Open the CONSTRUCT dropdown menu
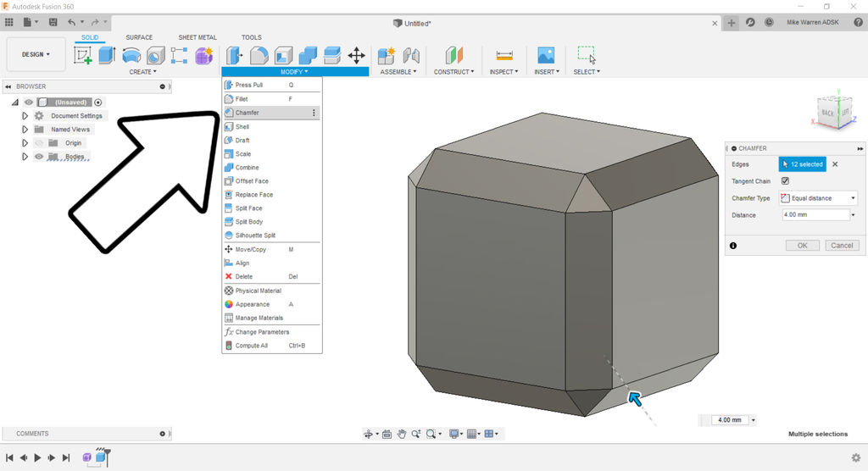 (454, 72)
